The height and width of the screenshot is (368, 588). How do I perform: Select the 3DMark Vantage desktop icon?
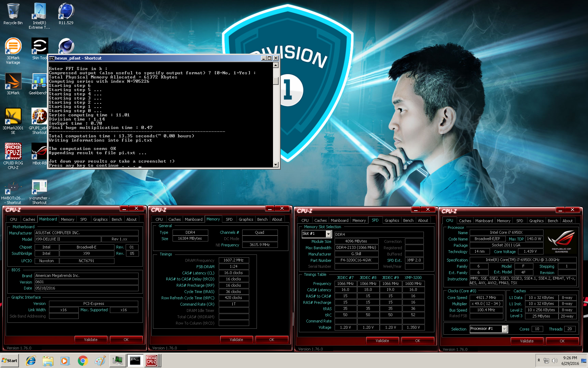(x=13, y=51)
